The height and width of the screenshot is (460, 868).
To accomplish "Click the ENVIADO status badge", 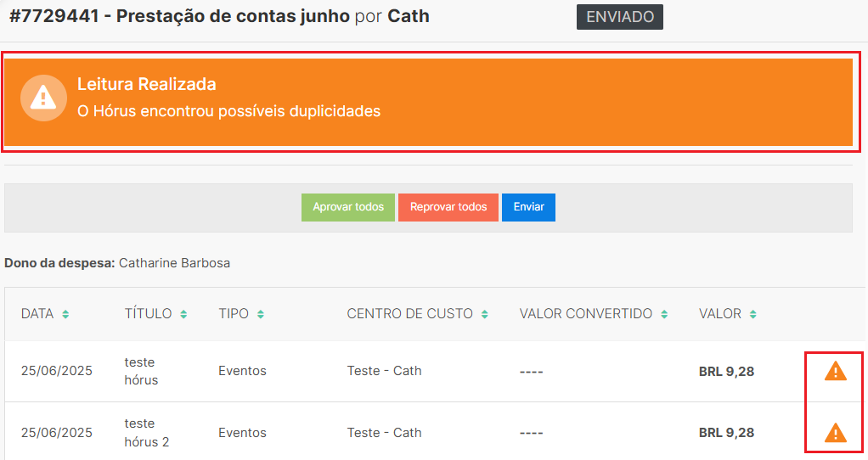I will [620, 17].
